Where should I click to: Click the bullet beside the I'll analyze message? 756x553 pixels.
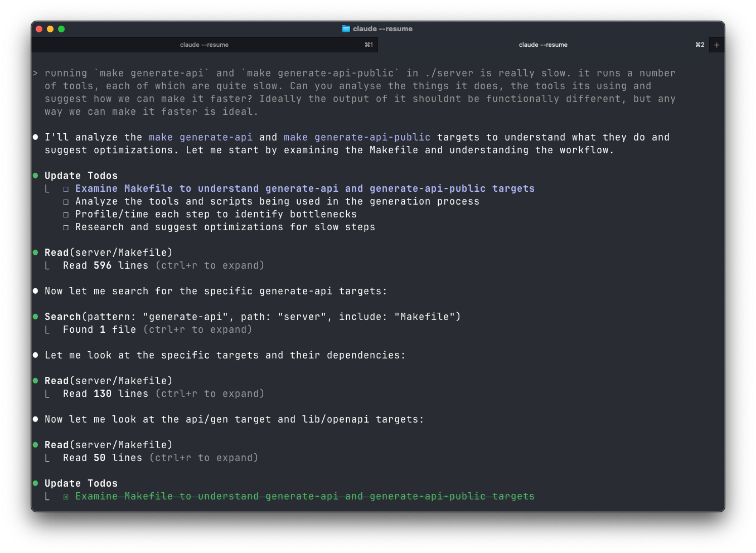point(35,137)
